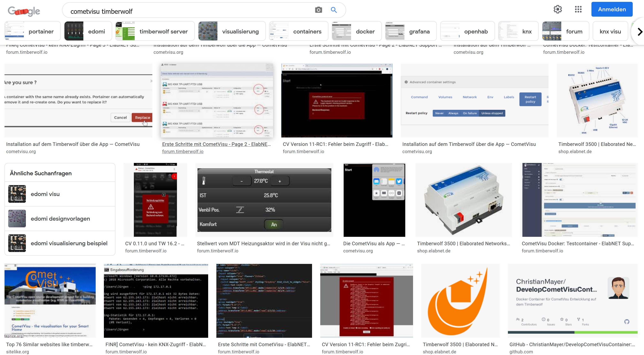Open the orange CometVisu house logo image
This screenshot has width=644, height=355.
(460, 301)
